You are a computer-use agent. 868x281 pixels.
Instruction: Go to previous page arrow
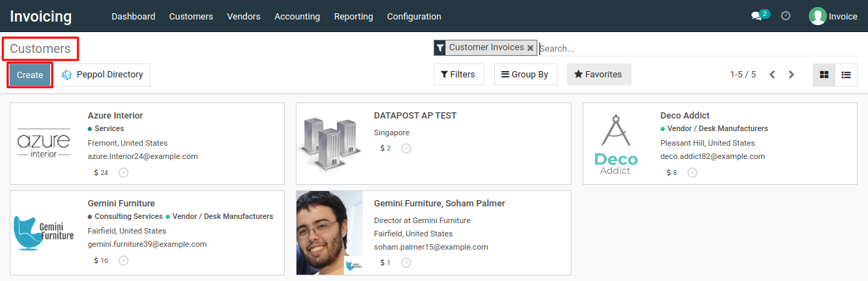[x=772, y=75]
